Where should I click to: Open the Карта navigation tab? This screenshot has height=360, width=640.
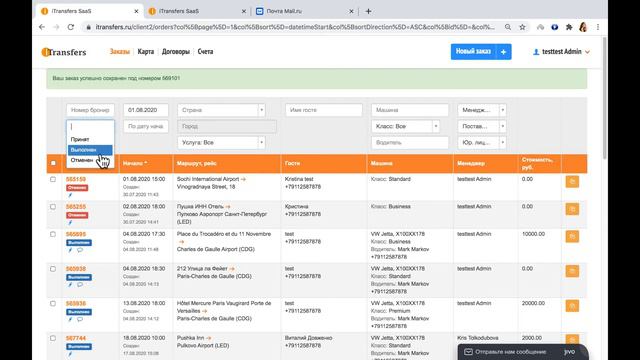pos(146,51)
